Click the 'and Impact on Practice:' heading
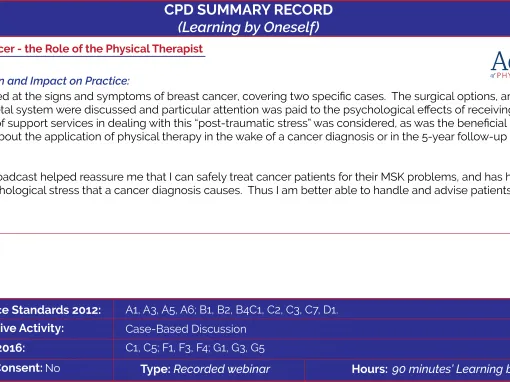Image resolution: width=510 pixels, height=382 pixels. click(x=65, y=81)
